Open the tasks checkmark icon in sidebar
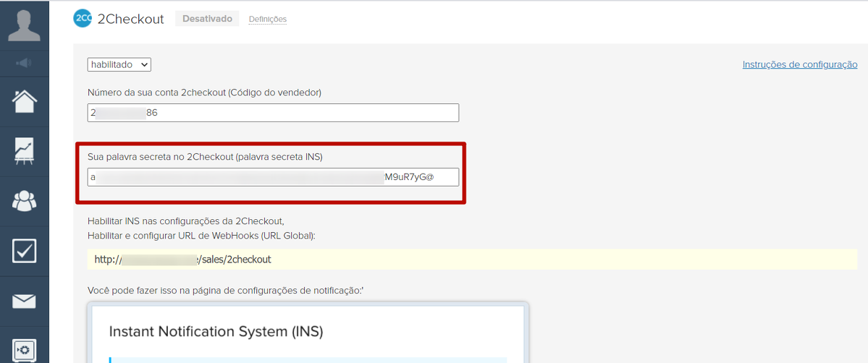The height and width of the screenshot is (363, 868). coord(24,251)
